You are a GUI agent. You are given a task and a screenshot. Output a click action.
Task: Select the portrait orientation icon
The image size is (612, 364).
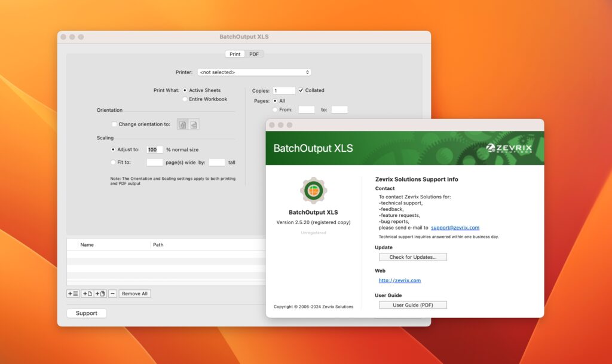(182, 124)
